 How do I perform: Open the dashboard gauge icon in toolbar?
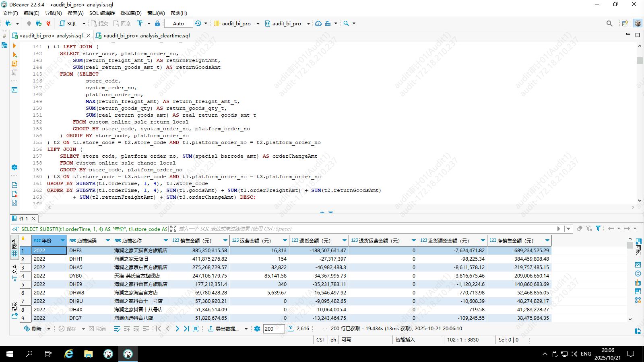[318, 23]
